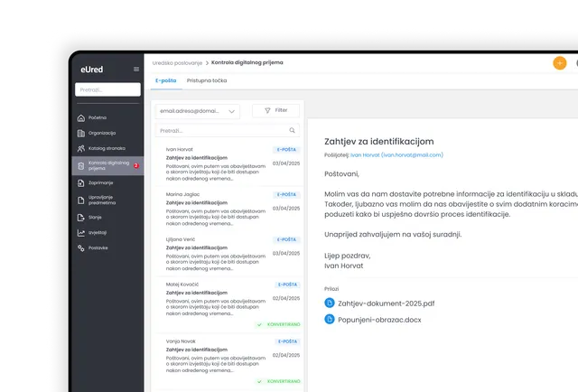Click the Zahtjev-dokument-2025.pdf file icon

click(329, 303)
